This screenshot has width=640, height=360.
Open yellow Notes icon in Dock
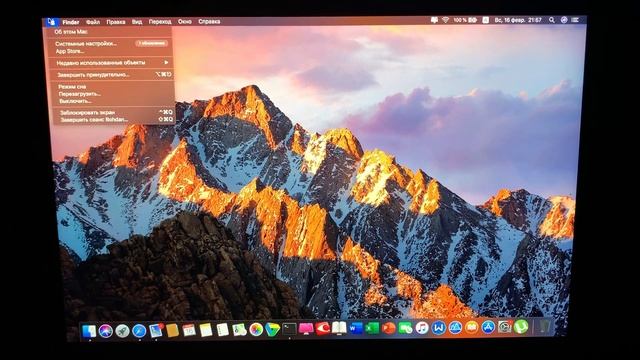(206, 330)
